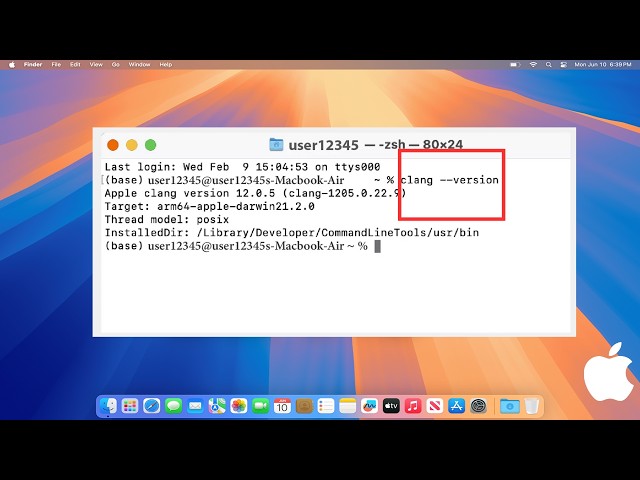The image size is (640, 480).
Task: Launch Freeform from the Dock
Action: coord(369,406)
